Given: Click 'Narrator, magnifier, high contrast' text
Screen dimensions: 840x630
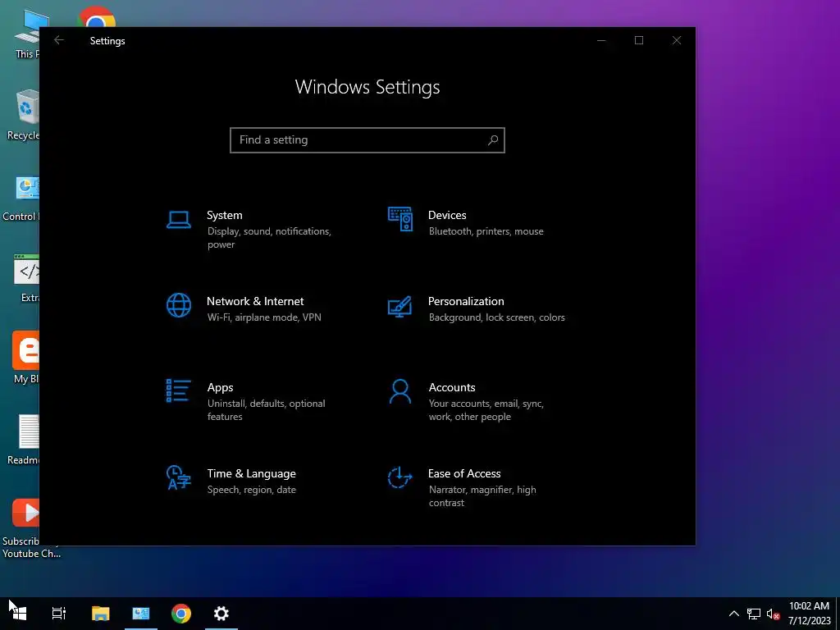Looking at the screenshot, I should point(482,496).
